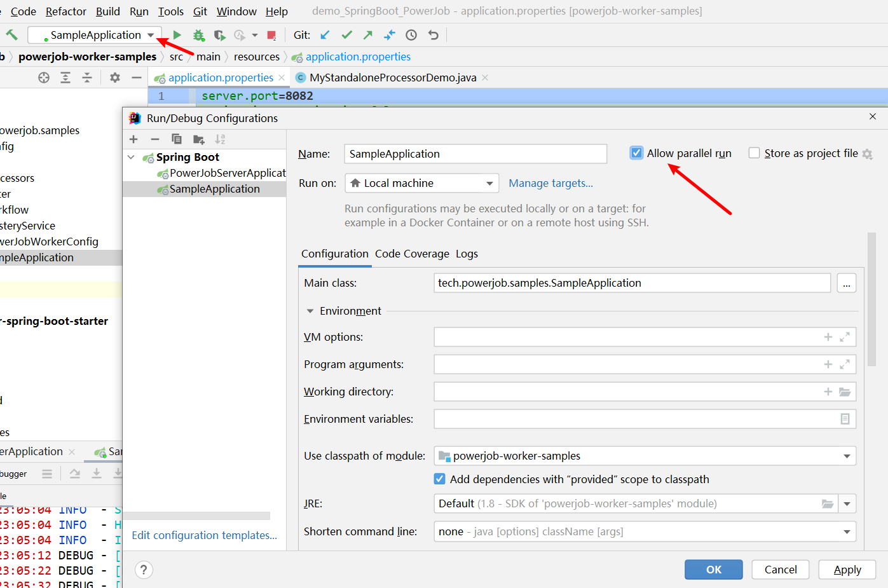Open JRE dropdown arrow
The image size is (888, 588).
point(847,503)
